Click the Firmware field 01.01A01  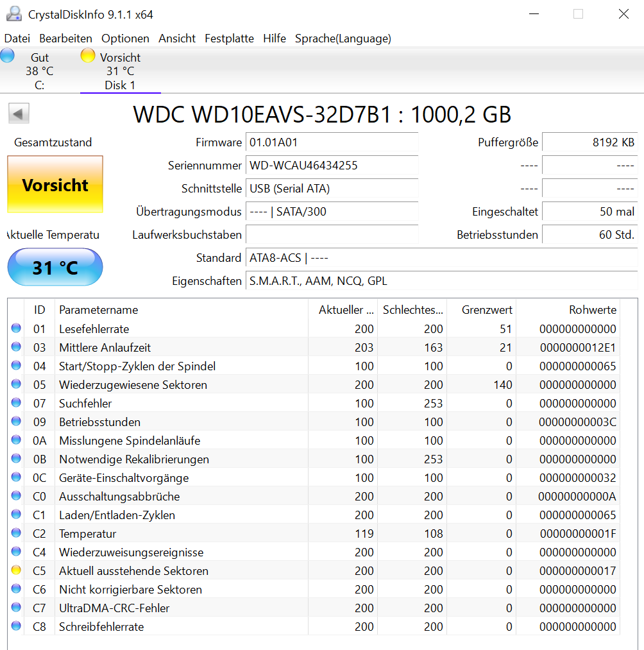pyautogui.click(x=332, y=142)
